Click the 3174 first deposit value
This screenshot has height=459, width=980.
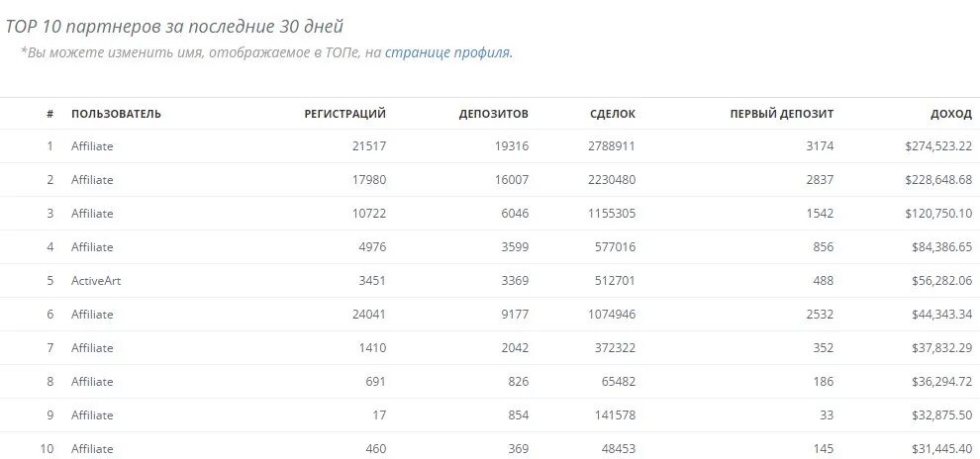(x=820, y=145)
